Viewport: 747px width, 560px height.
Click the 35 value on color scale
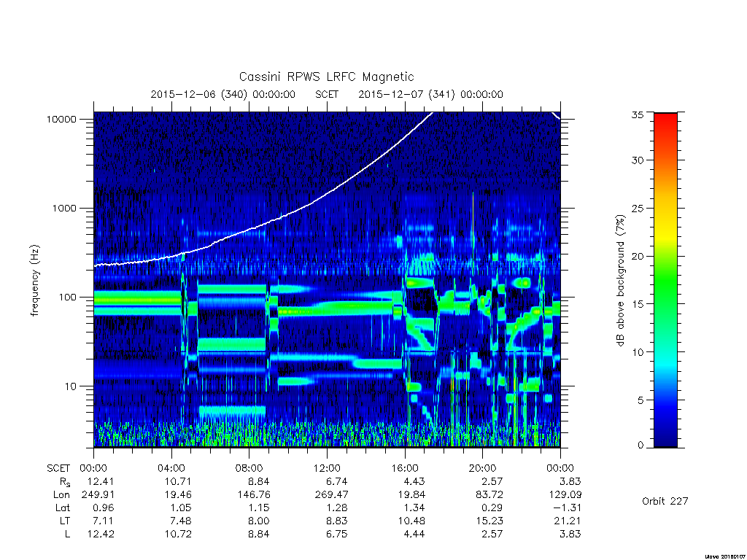tap(637, 114)
